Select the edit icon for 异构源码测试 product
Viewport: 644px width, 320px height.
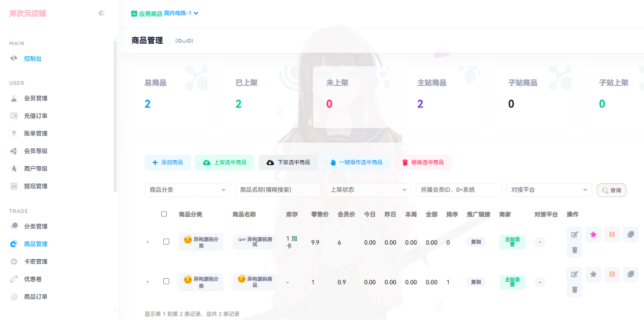click(574, 234)
